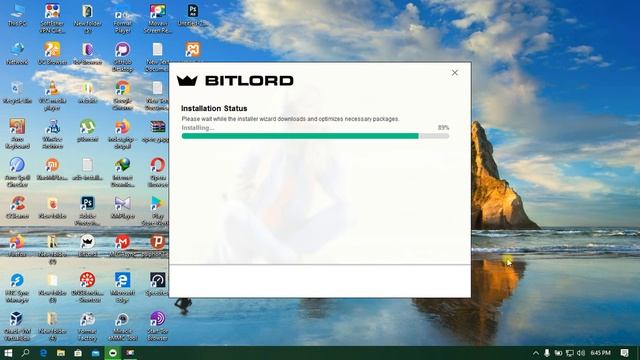Open HTC Sync Manager shortcut
The width and height of the screenshot is (640, 360).
click(17, 287)
